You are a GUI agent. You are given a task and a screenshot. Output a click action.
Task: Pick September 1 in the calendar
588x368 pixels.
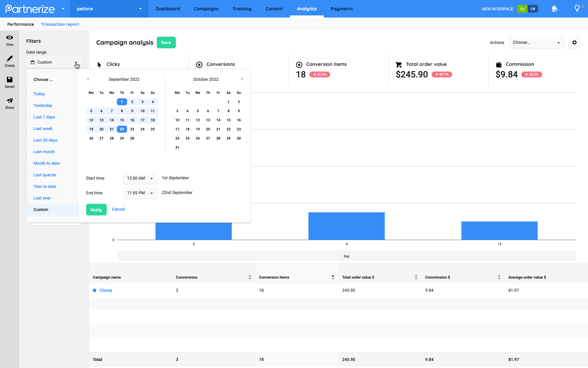(122, 102)
